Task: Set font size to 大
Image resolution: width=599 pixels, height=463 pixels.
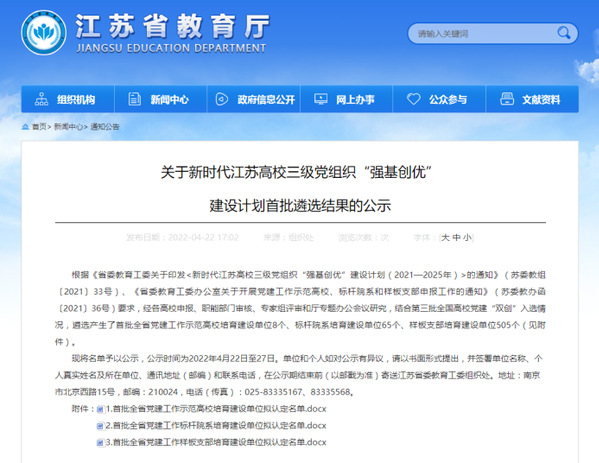Action: tap(445, 238)
